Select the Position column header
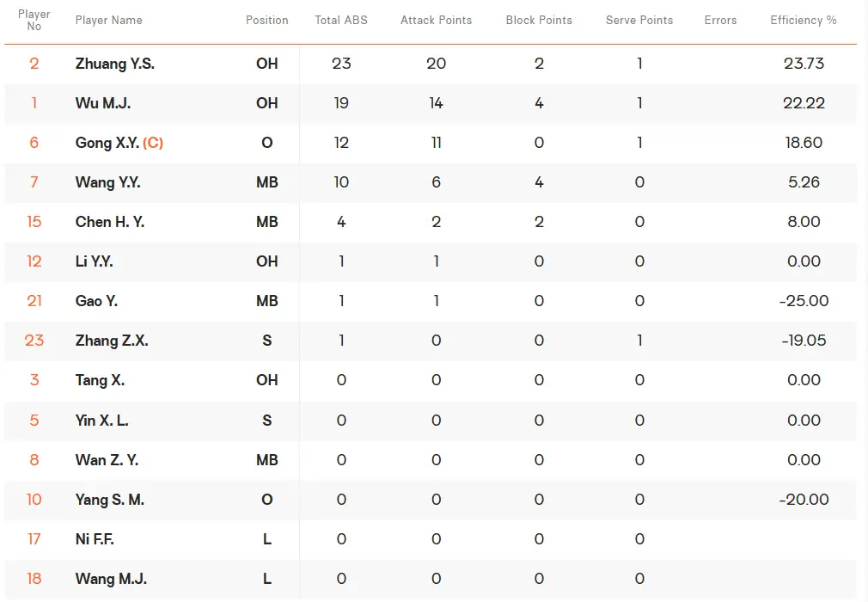Viewport: 868px width, 602px height. (x=267, y=20)
